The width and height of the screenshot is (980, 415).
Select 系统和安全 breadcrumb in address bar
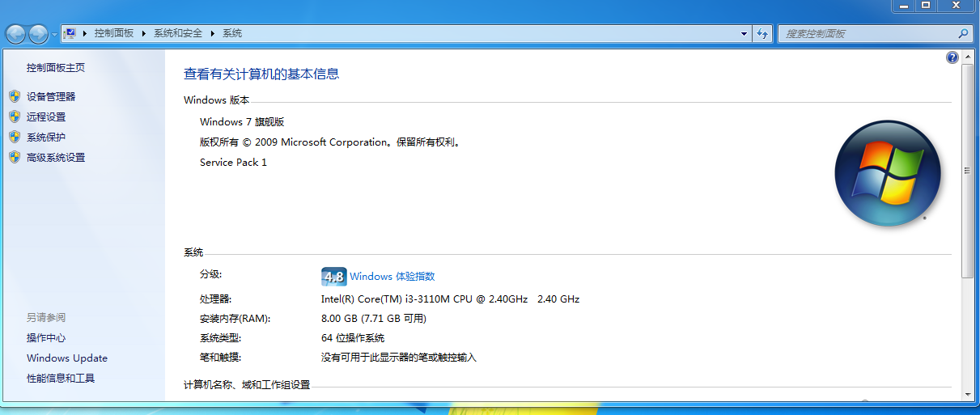coord(178,33)
